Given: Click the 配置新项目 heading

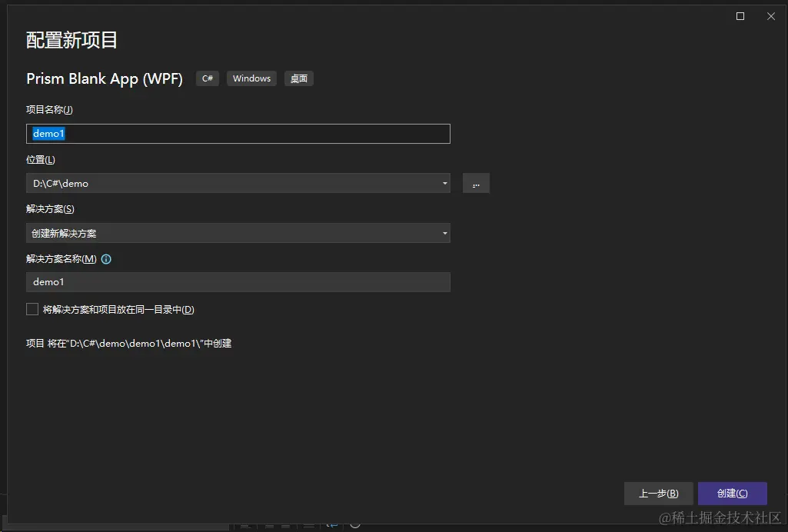Looking at the screenshot, I should click(x=71, y=40).
